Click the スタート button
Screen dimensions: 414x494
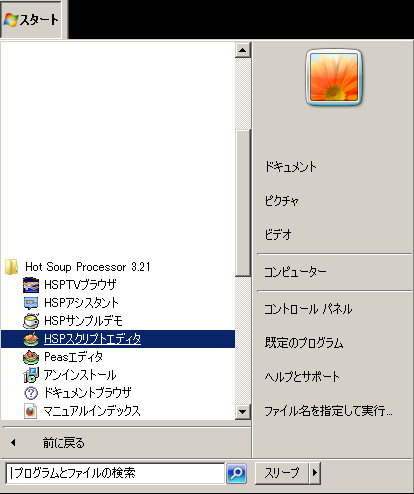click(31, 20)
